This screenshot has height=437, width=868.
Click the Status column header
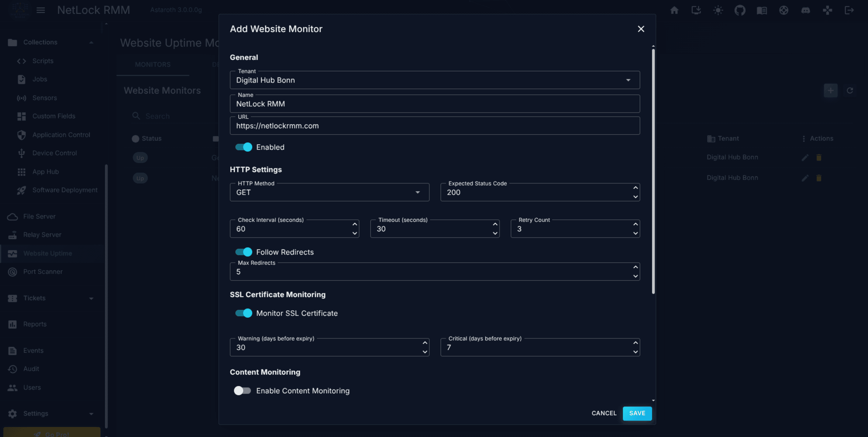[x=147, y=139]
